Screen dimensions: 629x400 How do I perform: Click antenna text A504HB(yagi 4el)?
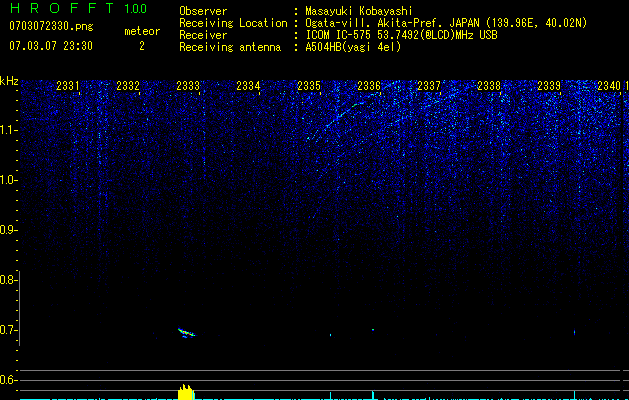(353, 47)
